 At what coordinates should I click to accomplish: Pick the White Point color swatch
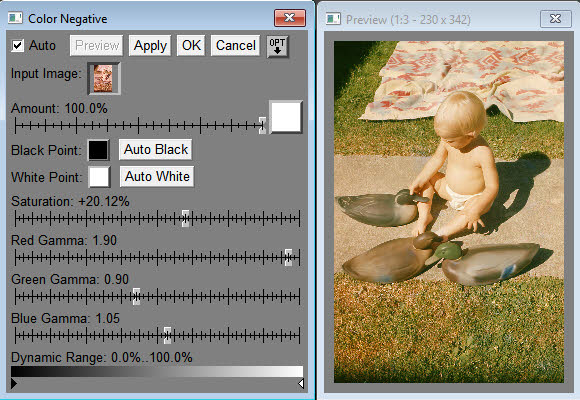99,177
